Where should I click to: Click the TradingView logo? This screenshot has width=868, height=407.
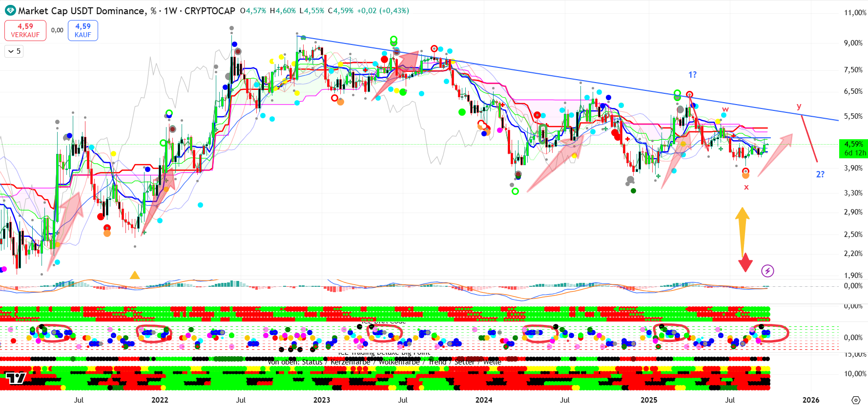15,378
